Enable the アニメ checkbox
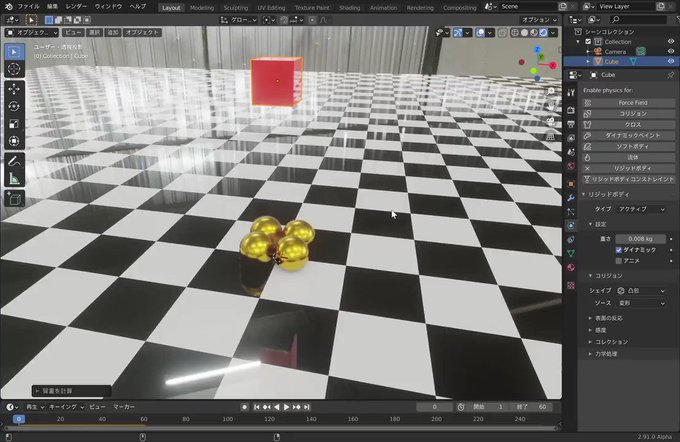 click(x=619, y=261)
